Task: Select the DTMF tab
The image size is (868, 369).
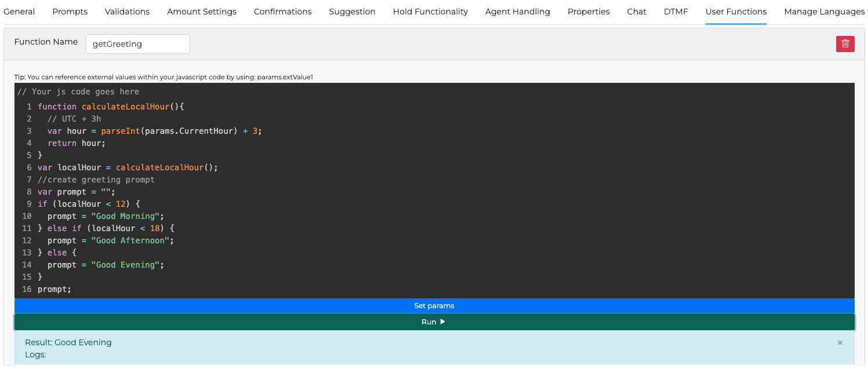Action: tap(675, 12)
